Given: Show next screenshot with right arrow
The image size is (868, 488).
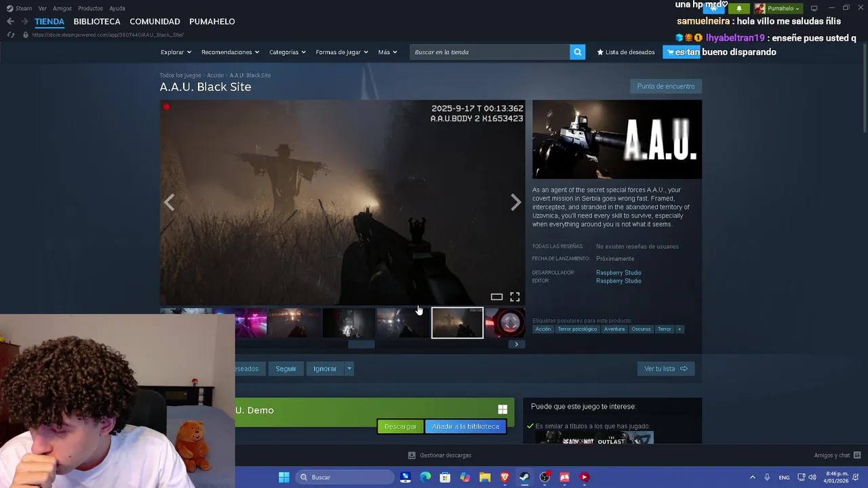Looking at the screenshot, I should point(515,202).
